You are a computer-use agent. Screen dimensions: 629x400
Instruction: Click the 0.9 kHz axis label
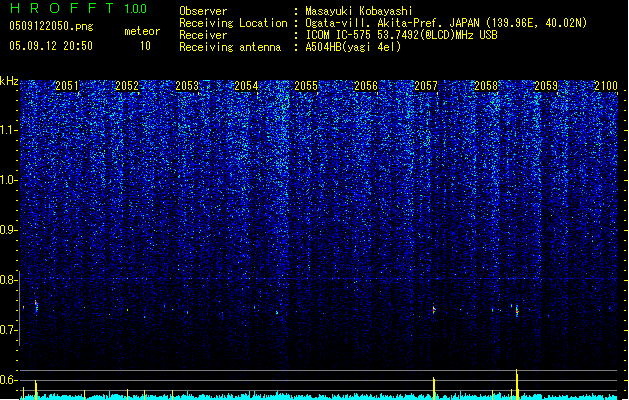pos(8,230)
